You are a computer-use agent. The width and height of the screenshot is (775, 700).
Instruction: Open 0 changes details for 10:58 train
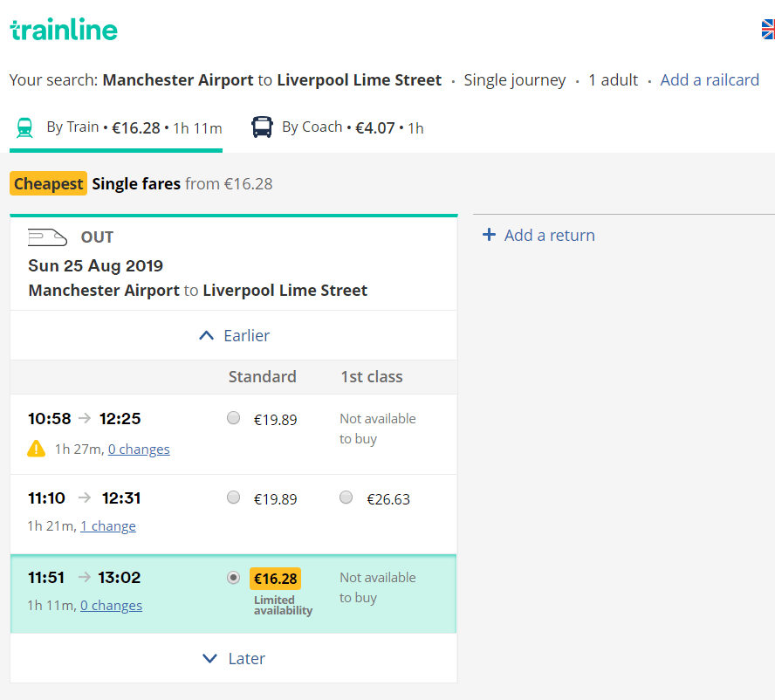[x=139, y=449]
